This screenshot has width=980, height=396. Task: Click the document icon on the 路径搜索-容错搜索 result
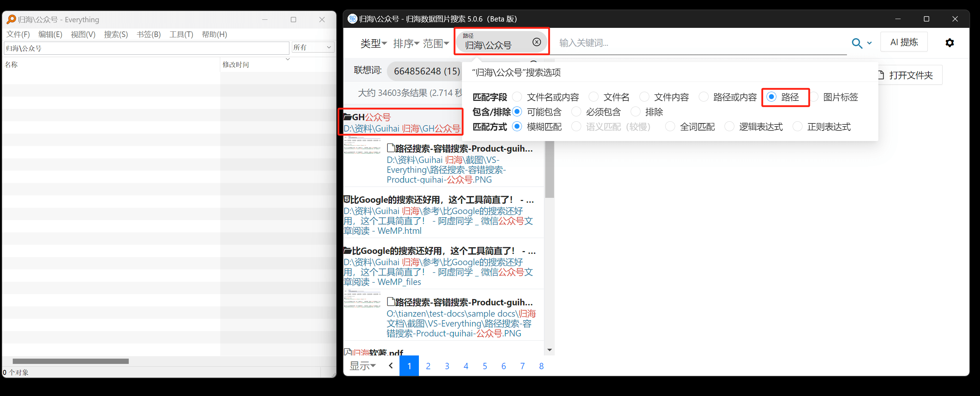pyautogui.click(x=391, y=148)
